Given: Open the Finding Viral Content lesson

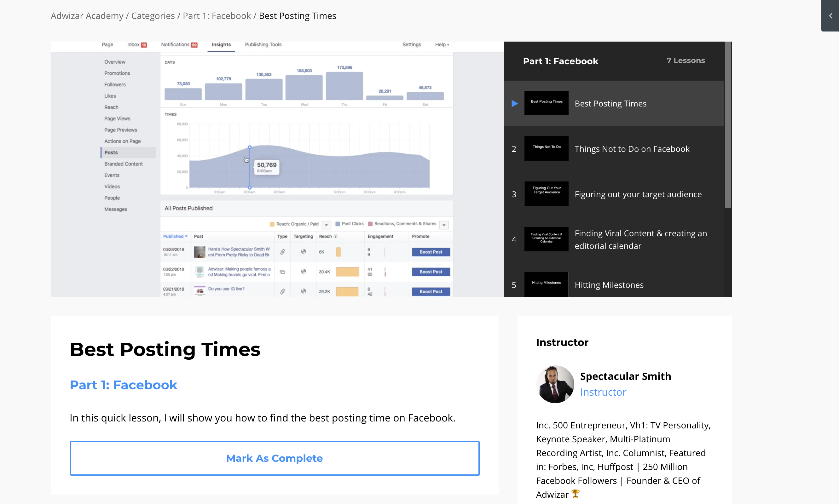Looking at the screenshot, I should [640, 239].
